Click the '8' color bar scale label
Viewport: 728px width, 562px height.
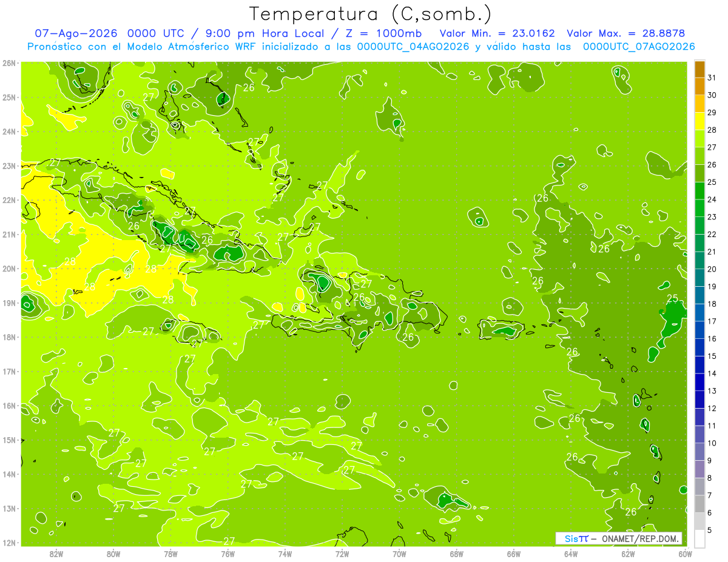[x=709, y=478]
